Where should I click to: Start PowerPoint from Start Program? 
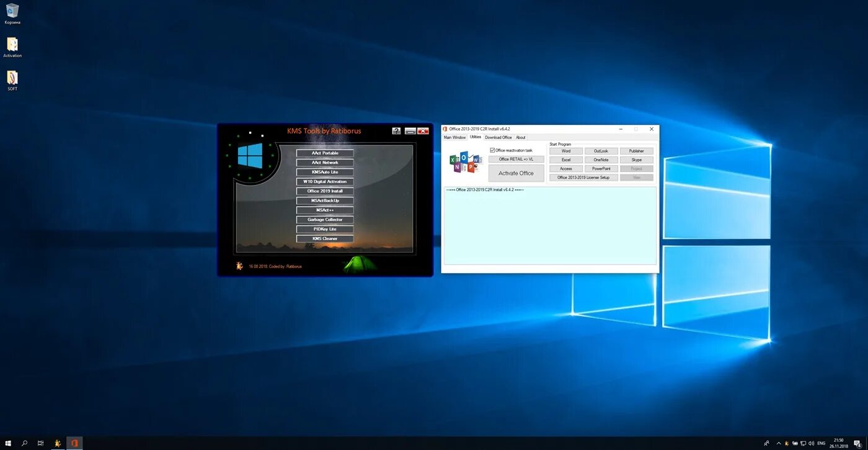pyautogui.click(x=601, y=168)
